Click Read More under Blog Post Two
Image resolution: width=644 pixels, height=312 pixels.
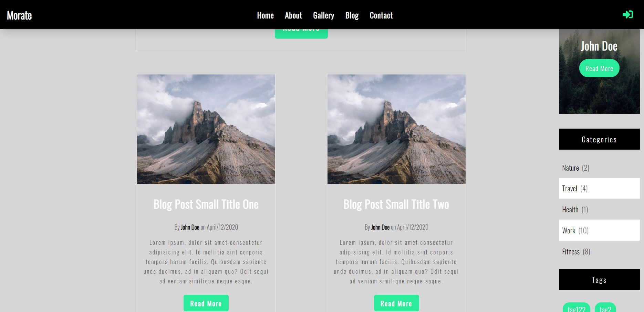click(x=396, y=303)
